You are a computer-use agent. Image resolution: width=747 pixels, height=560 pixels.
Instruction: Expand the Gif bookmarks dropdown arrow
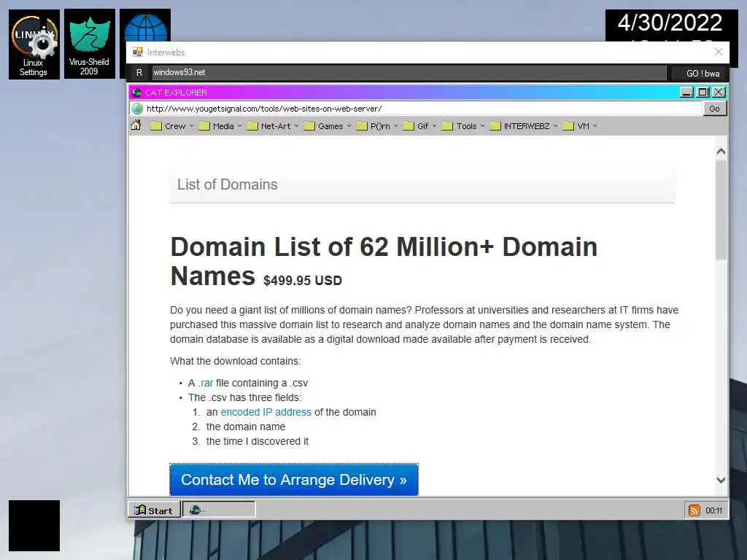pyautogui.click(x=434, y=126)
